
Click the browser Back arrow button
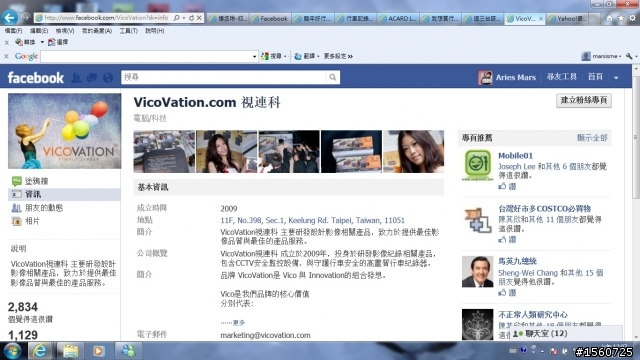click(9, 18)
